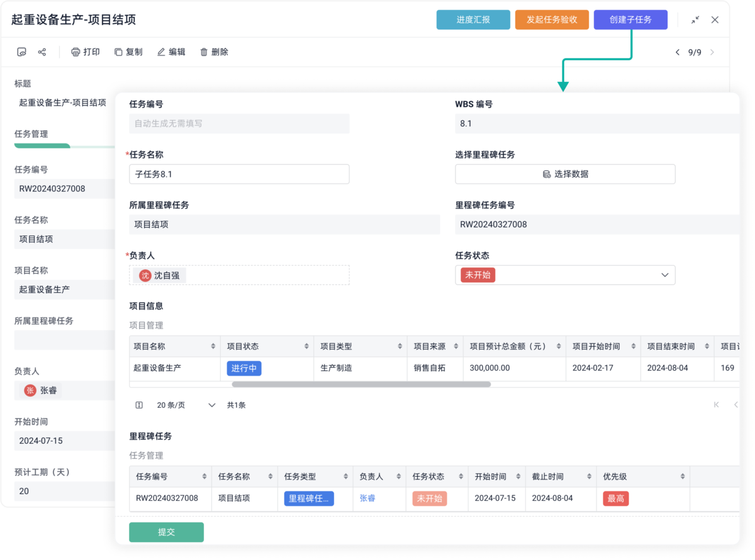
Task: Sort milestone table by 截止时间
Action: (589, 477)
